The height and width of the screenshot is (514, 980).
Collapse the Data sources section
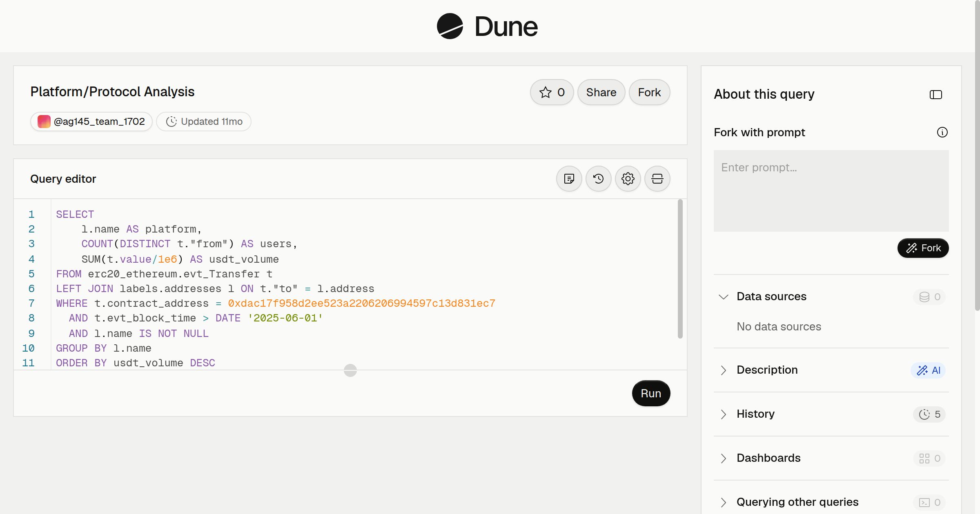pyautogui.click(x=724, y=297)
